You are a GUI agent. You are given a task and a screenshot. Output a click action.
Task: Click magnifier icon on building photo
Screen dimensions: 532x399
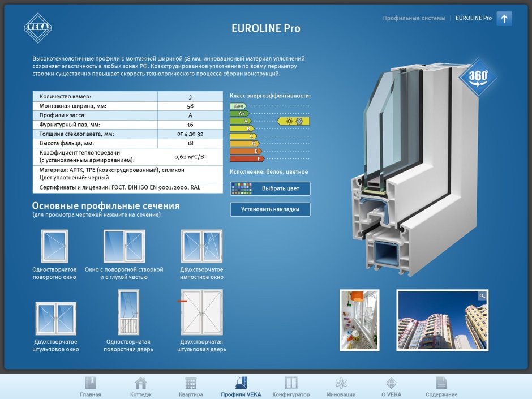[482, 296]
